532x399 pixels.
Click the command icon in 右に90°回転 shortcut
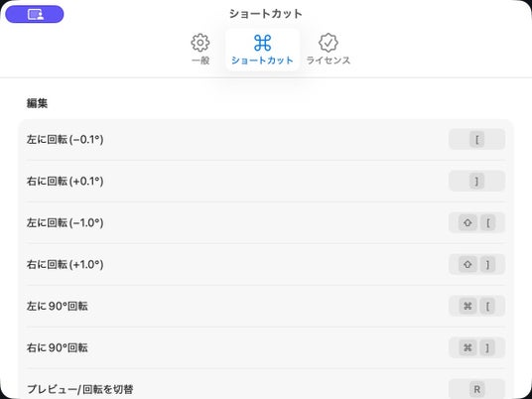467,347
